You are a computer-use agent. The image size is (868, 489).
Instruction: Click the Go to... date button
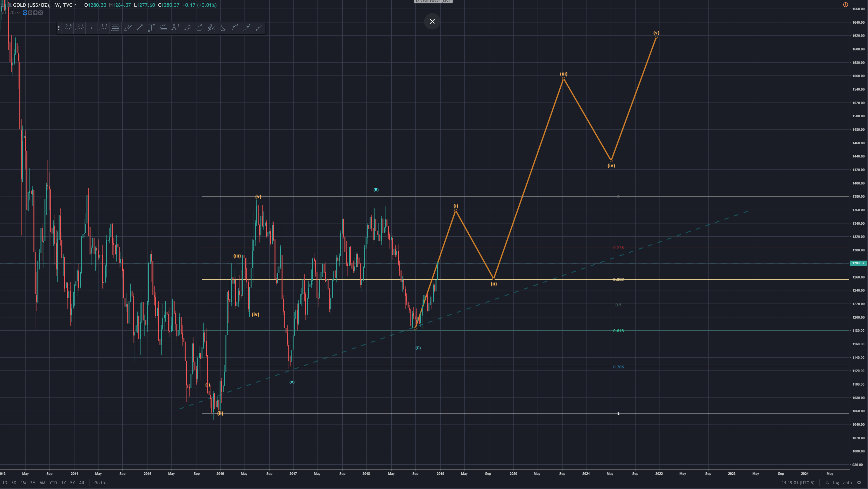101,483
